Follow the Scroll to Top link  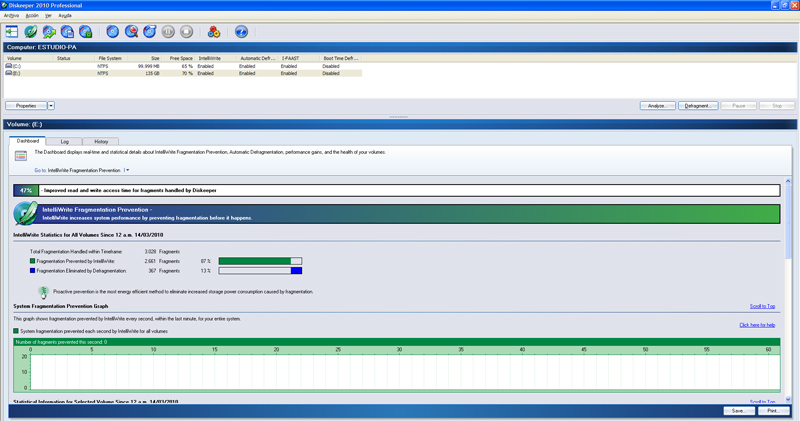[762, 306]
